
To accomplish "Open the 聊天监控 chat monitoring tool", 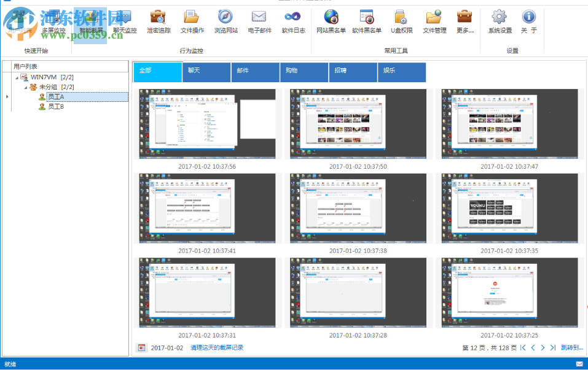I will click(125, 23).
